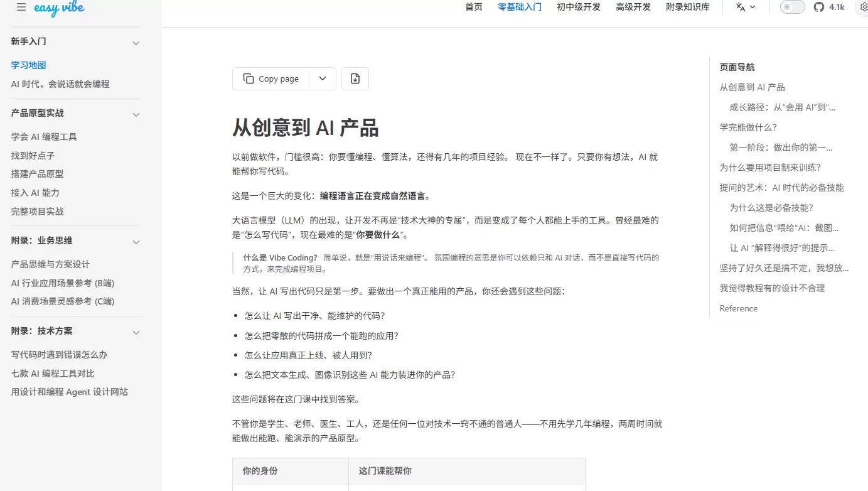The height and width of the screenshot is (491, 868).
Task: Click the download page as file icon
Action: [x=355, y=78]
